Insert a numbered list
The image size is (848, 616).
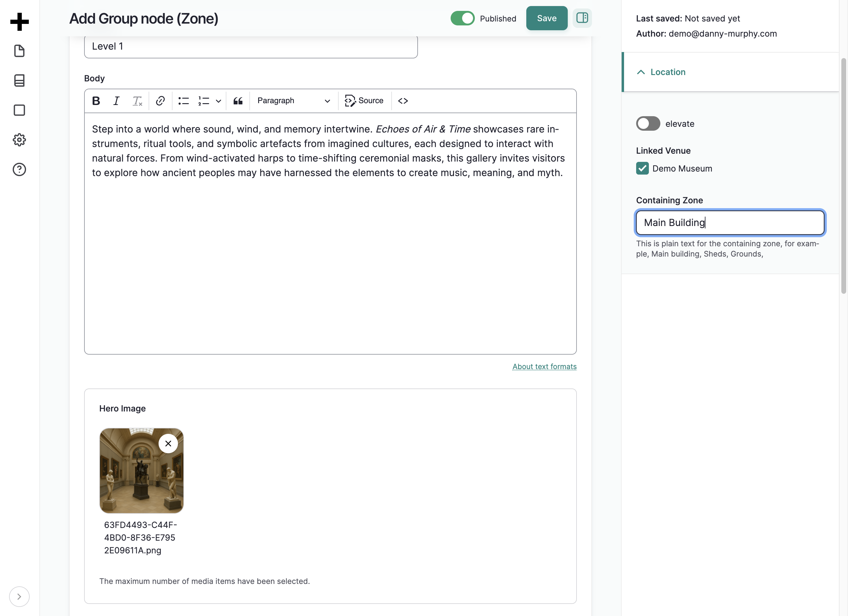(204, 101)
